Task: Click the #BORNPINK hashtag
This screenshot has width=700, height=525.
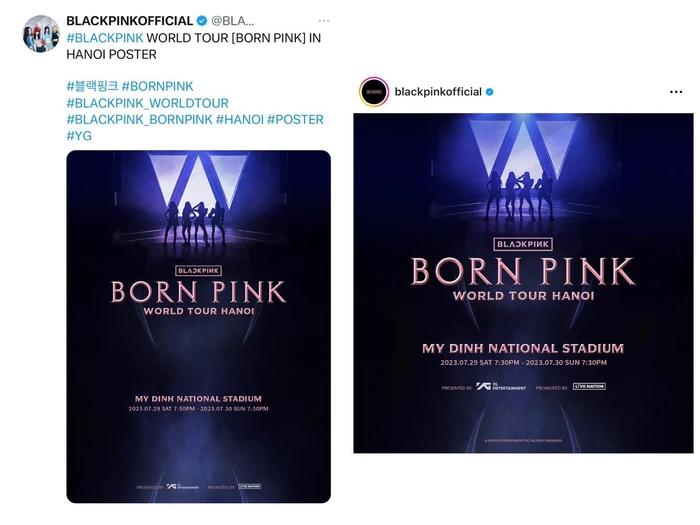Action: (158, 86)
